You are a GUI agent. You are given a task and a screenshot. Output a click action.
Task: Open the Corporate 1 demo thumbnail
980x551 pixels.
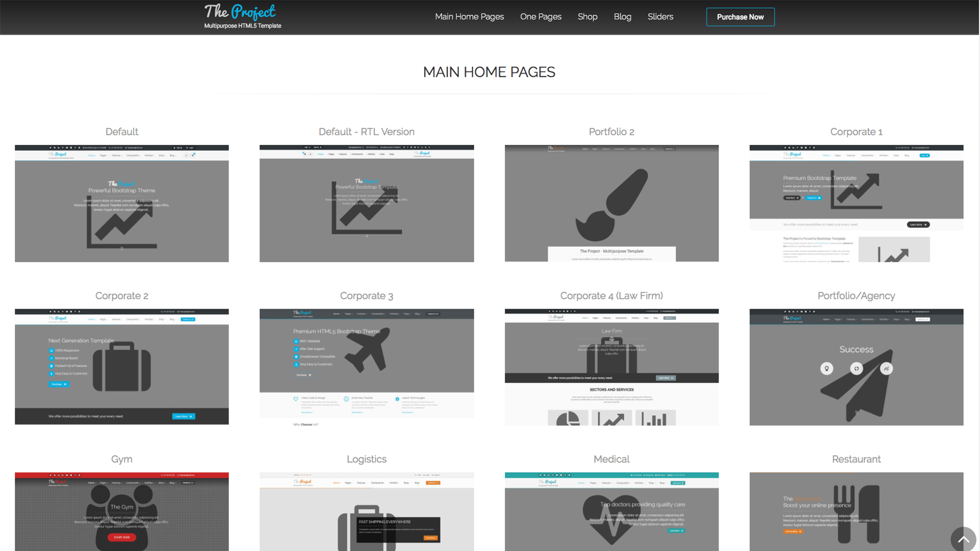click(856, 203)
